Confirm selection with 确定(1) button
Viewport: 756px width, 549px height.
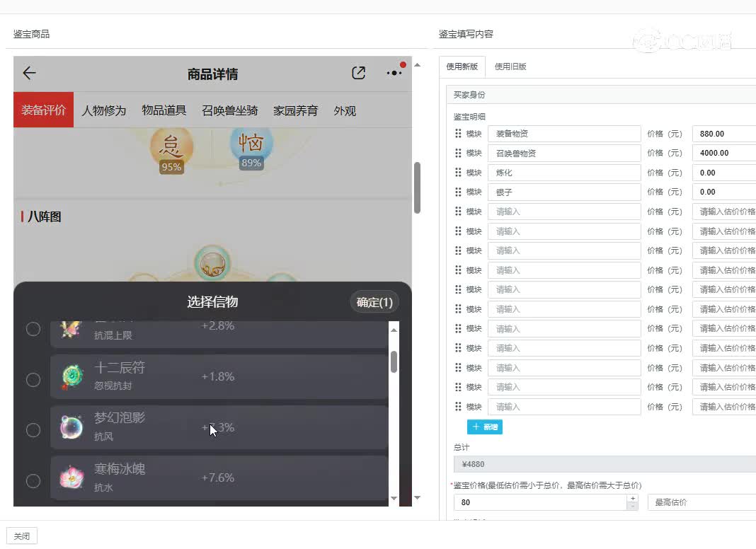coord(374,302)
